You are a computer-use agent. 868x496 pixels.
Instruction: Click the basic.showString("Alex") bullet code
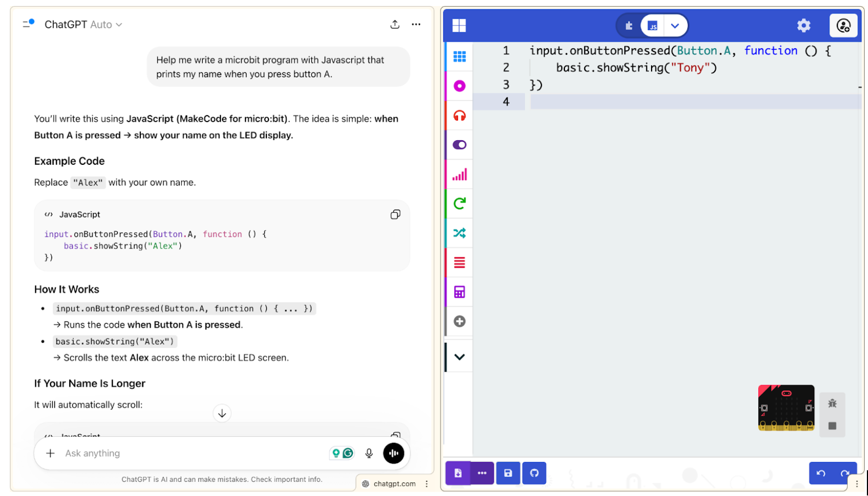point(115,342)
